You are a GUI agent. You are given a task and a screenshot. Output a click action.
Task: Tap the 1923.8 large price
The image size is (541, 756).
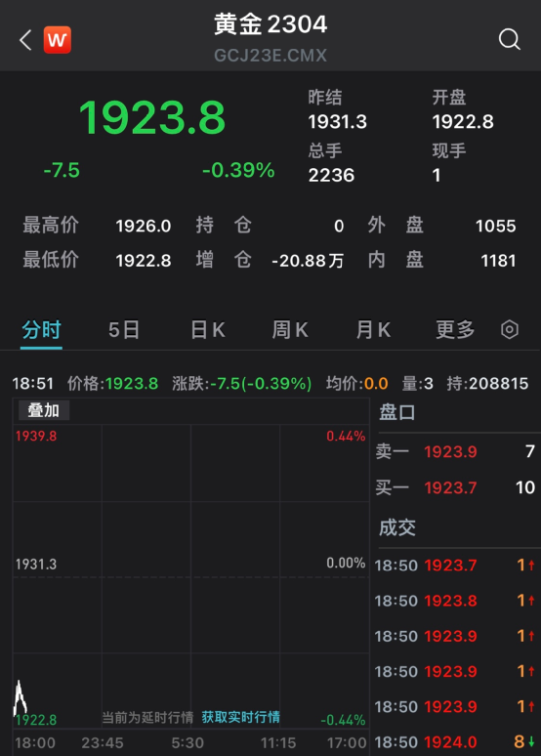[152, 117]
